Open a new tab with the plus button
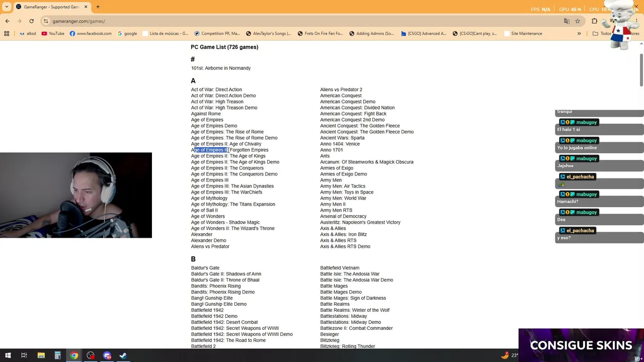Image resolution: width=644 pixels, height=362 pixels. [98, 7]
